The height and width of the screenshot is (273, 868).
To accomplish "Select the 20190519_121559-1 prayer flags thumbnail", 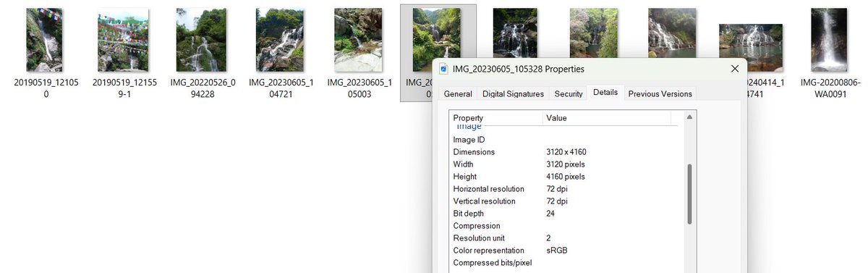I will tap(123, 40).
